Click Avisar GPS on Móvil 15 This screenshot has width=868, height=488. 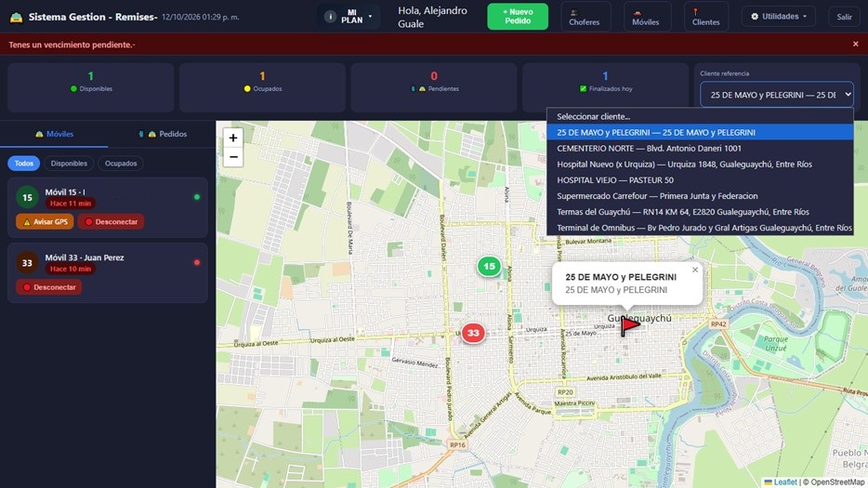tap(45, 221)
